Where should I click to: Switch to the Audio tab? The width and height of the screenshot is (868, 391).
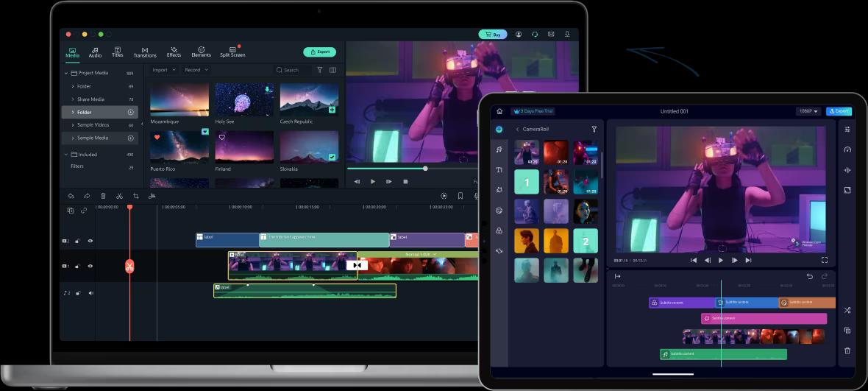tap(95, 52)
